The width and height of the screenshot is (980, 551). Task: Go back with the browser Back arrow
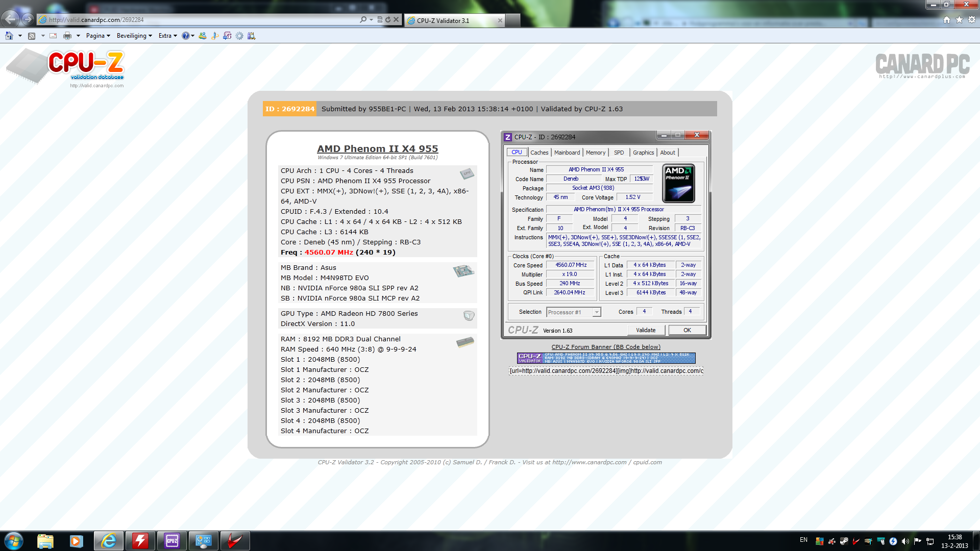[x=10, y=19]
